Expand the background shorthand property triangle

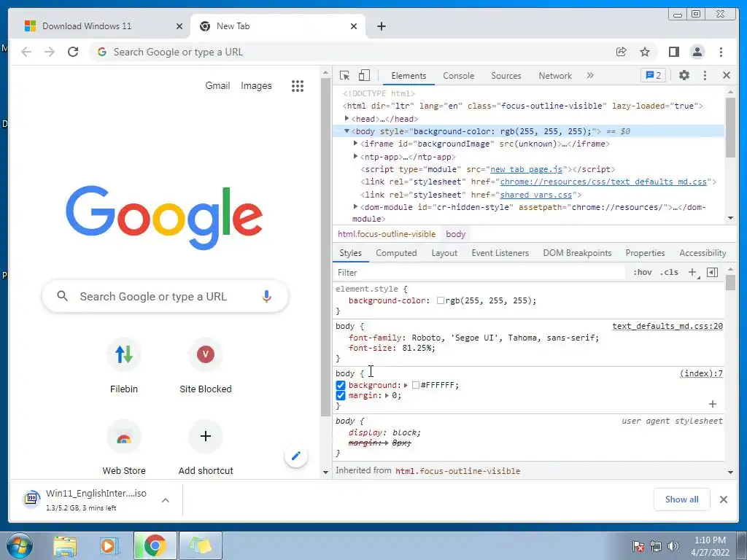[406, 385]
